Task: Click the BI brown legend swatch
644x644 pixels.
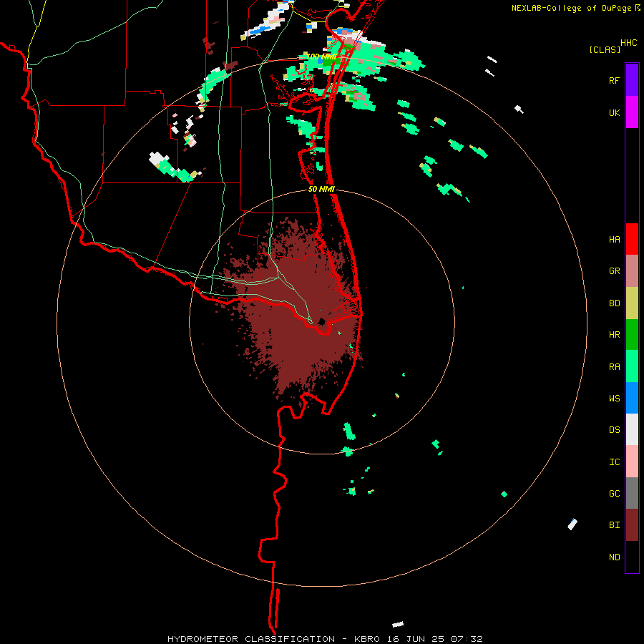Action: pyautogui.click(x=632, y=525)
